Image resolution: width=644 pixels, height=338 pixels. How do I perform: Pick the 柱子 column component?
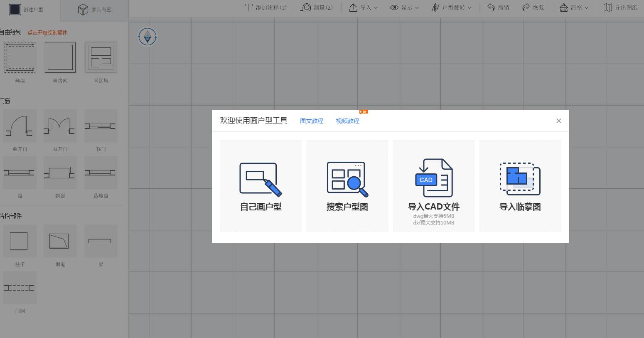coord(20,241)
